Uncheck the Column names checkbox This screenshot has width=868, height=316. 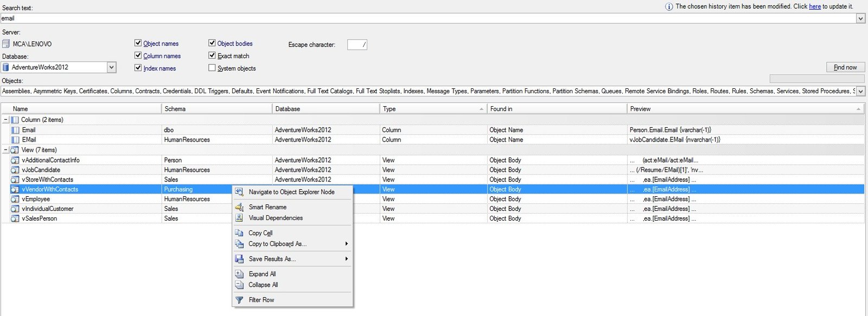(x=138, y=55)
